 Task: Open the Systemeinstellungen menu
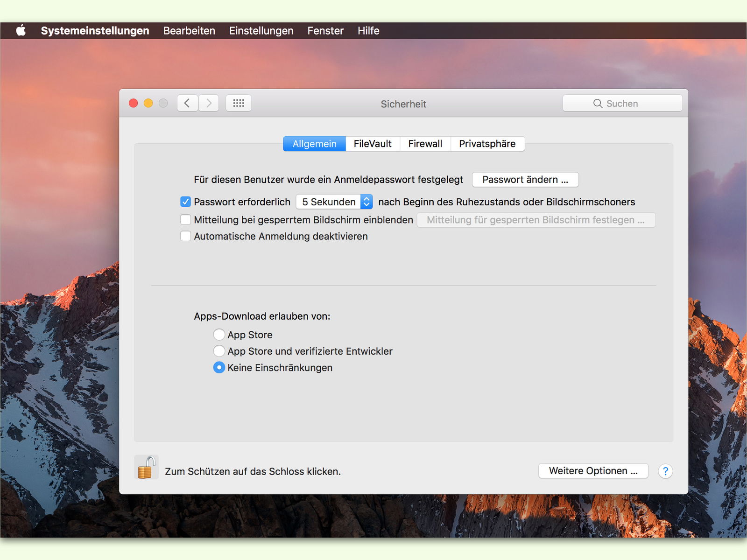point(95,31)
